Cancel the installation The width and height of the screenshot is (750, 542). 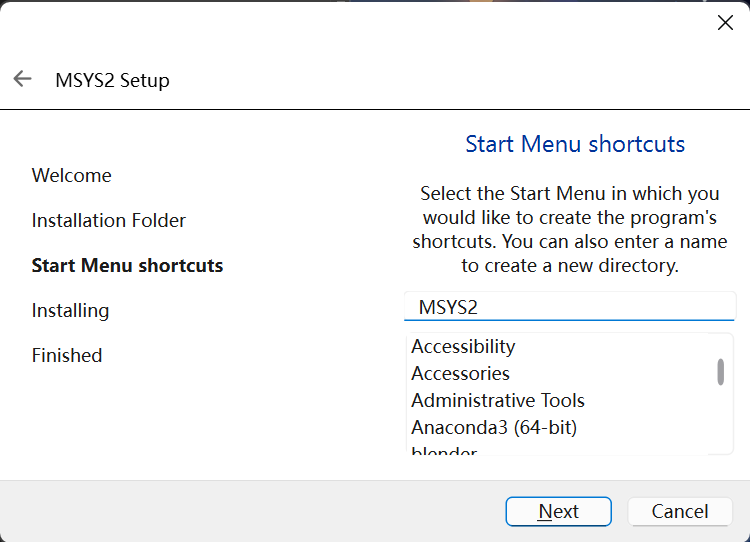(680, 511)
